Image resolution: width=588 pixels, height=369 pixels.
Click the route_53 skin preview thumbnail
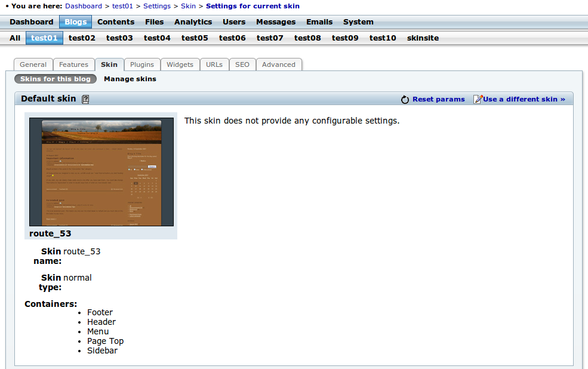click(101, 172)
